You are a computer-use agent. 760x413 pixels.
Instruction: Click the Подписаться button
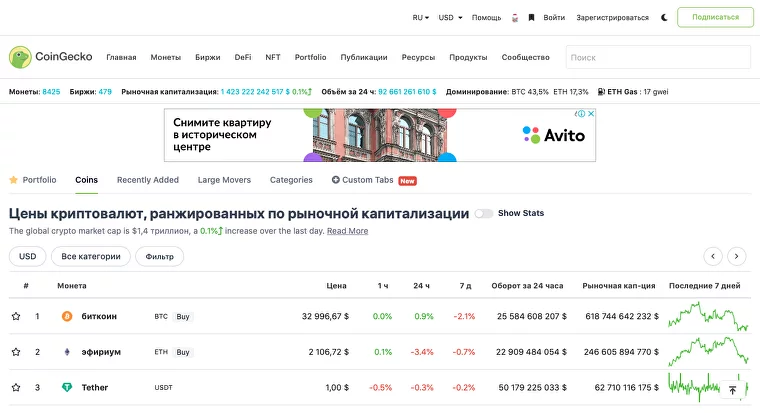pos(715,17)
